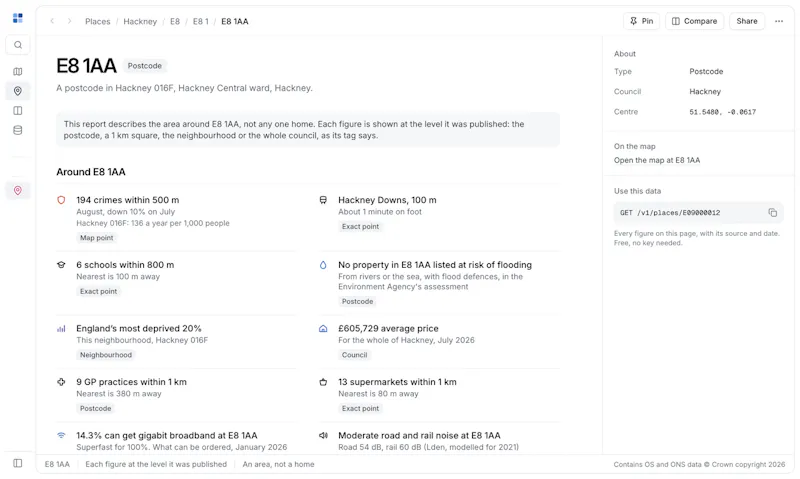Click the Postcode tag under GP practices
800x479 pixels.
(x=95, y=409)
